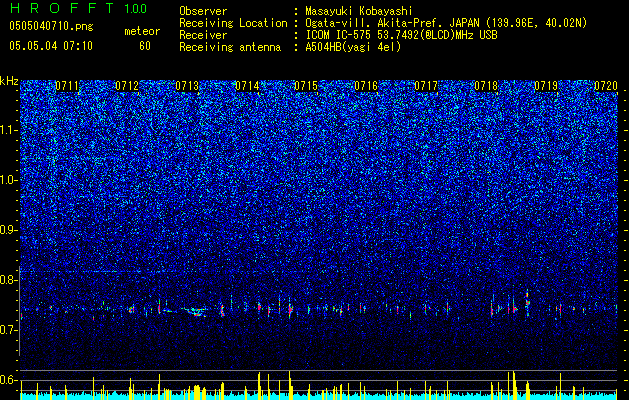Click the 0715 time marker
The width and height of the screenshot is (629, 400).
click(306, 86)
